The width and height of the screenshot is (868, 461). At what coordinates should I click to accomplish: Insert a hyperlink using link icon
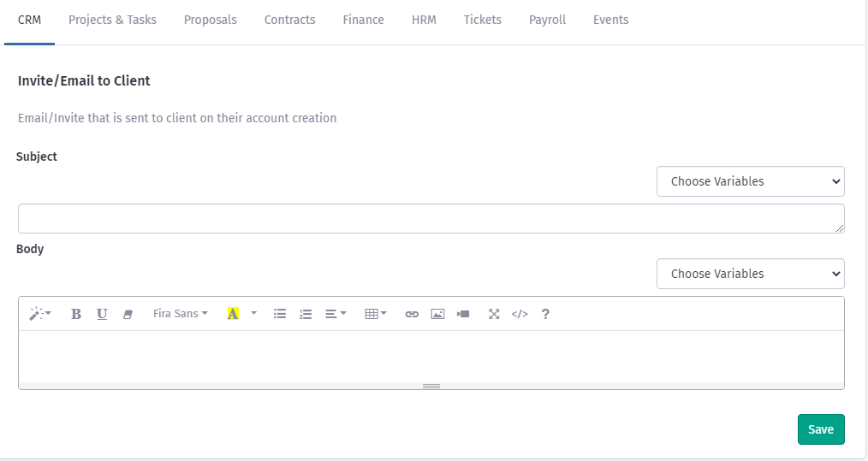pos(412,314)
